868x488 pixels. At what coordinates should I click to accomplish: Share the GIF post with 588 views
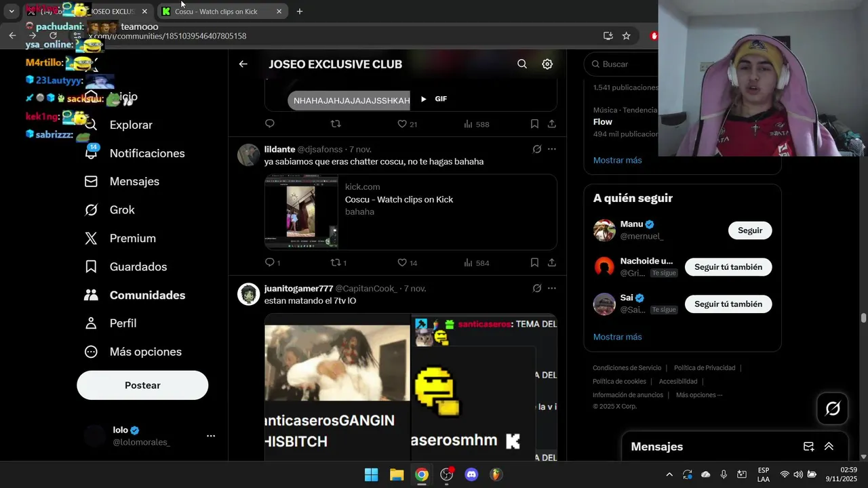click(x=552, y=124)
